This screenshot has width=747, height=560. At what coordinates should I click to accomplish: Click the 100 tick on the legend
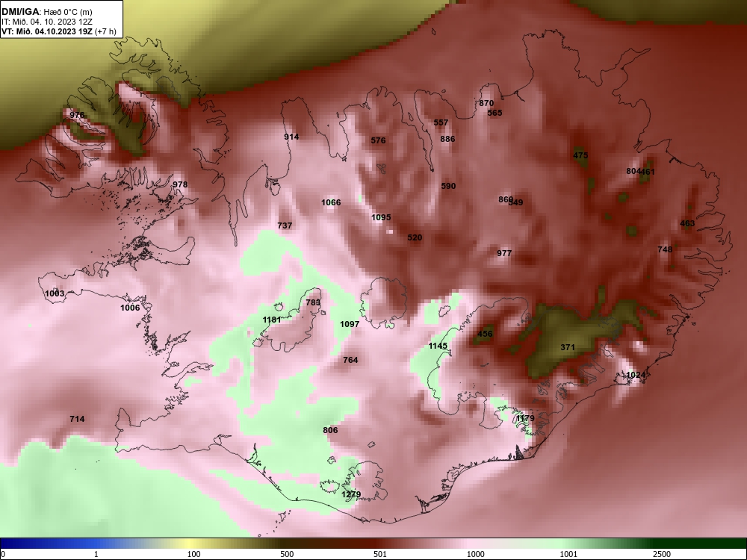click(x=194, y=554)
